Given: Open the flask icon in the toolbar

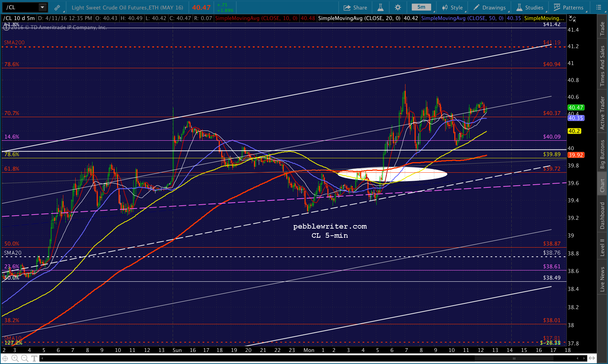Looking at the screenshot, I should click(380, 7).
